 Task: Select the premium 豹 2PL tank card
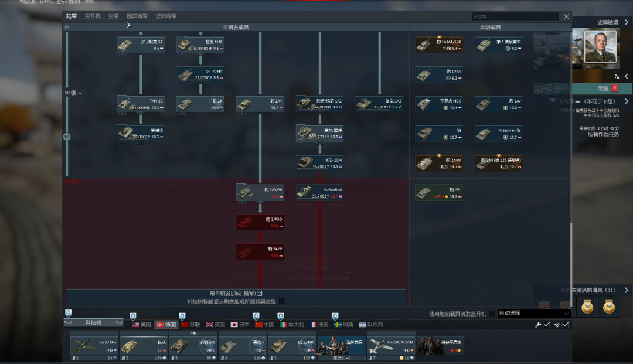(439, 192)
